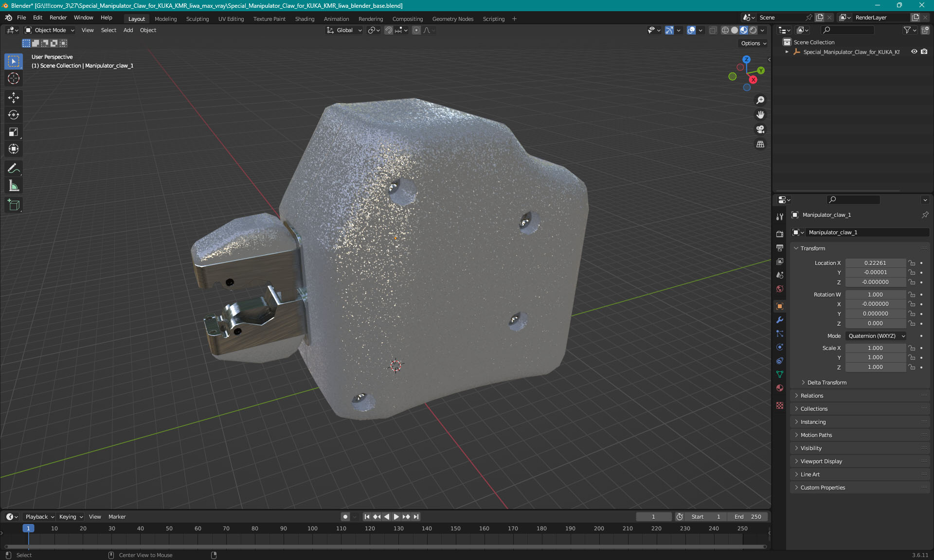Image resolution: width=934 pixels, height=560 pixels.
Task: Open the Particles properties tab
Action: pos(780,333)
